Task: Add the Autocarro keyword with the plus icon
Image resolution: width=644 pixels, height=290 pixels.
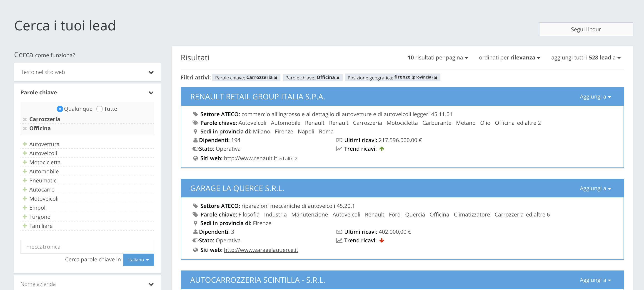Action: pos(25,189)
